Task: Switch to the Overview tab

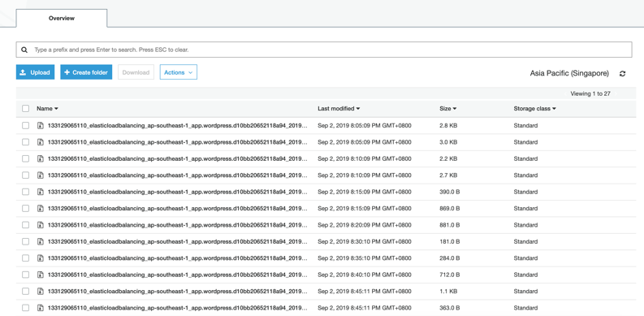Action: pyautogui.click(x=62, y=18)
